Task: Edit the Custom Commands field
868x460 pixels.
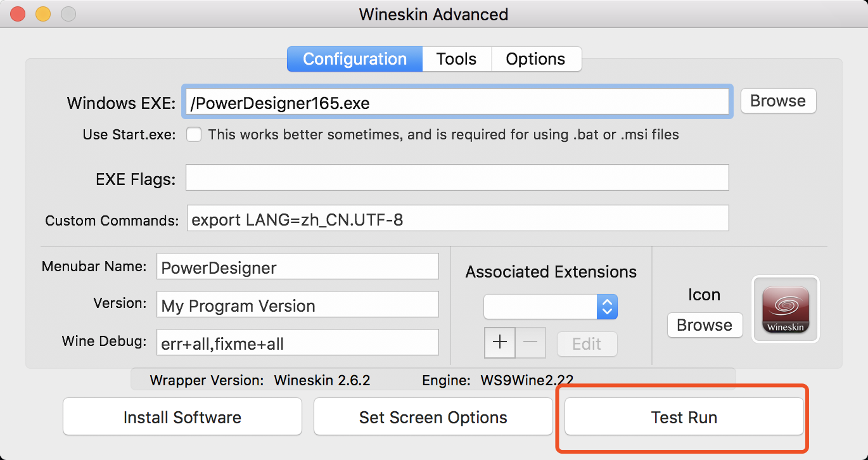Action: click(457, 218)
